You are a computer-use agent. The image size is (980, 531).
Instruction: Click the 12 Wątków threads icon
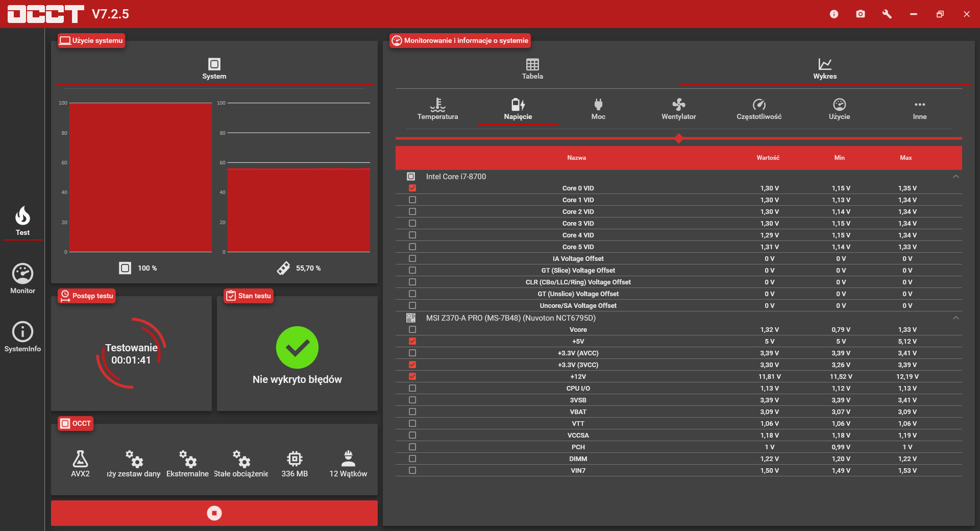pyautogui.click(x=348, y=458)
